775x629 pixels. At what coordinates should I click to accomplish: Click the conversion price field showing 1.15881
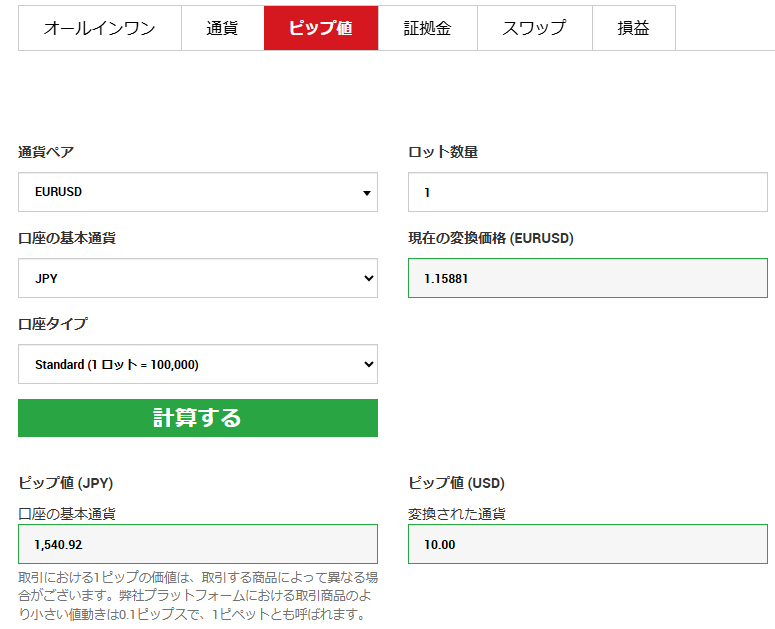pos(587,278)
